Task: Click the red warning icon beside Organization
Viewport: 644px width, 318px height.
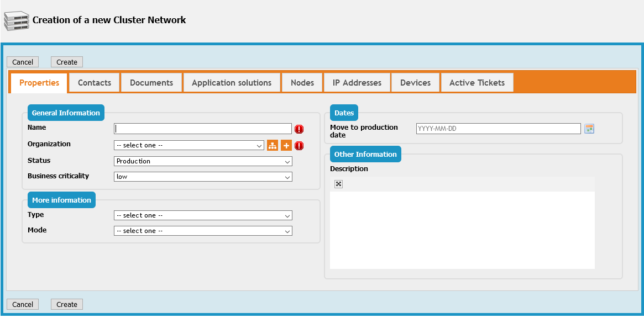Action: click(x=299, y=146)
